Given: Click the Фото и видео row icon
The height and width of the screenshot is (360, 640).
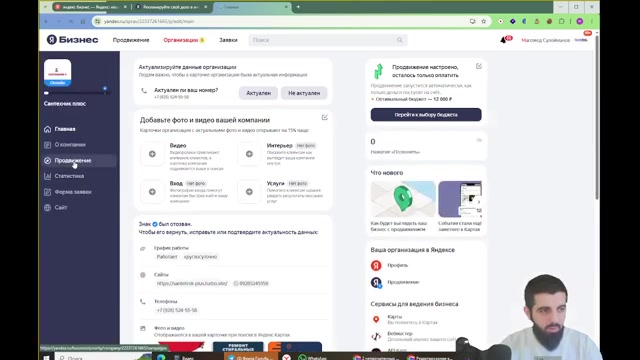Looking at the screenshot, I should pyautogui.click(x=143, y=329).
